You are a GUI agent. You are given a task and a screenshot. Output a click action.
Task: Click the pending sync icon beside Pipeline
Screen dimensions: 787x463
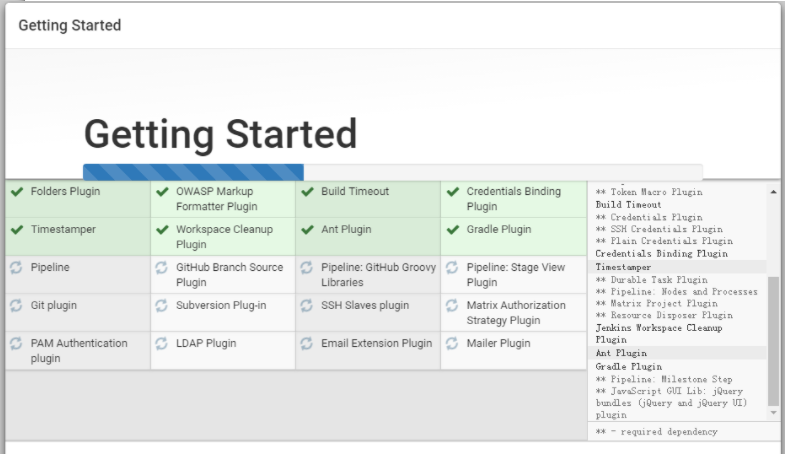17,268
